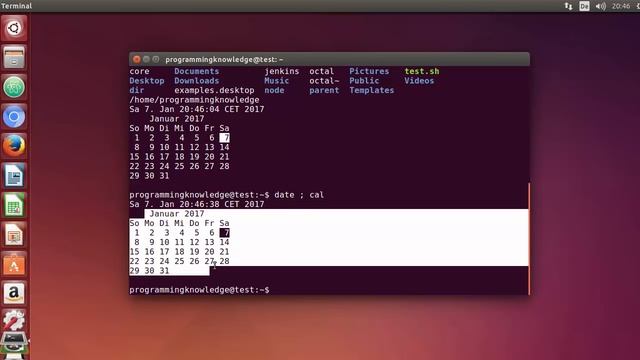Click the 20:46 clock in top bar
This screenshot has height=360, width=640.
pos(621,6)
